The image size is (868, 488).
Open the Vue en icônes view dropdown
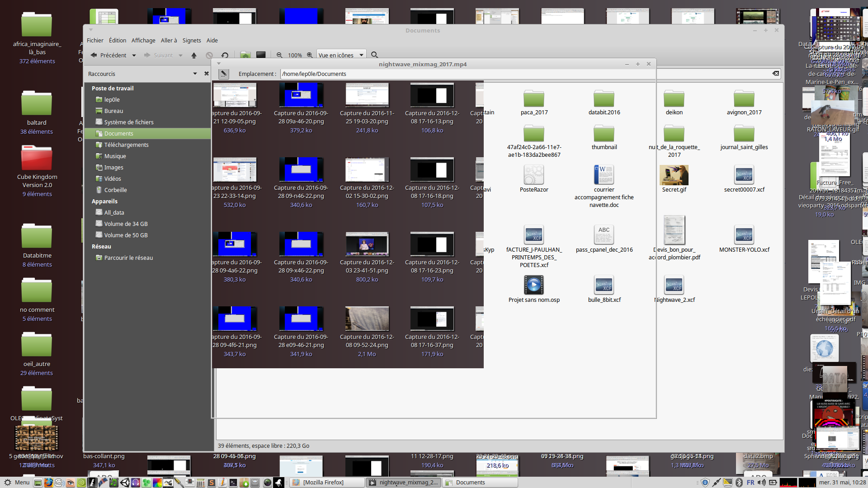click(x=341, y=55)
